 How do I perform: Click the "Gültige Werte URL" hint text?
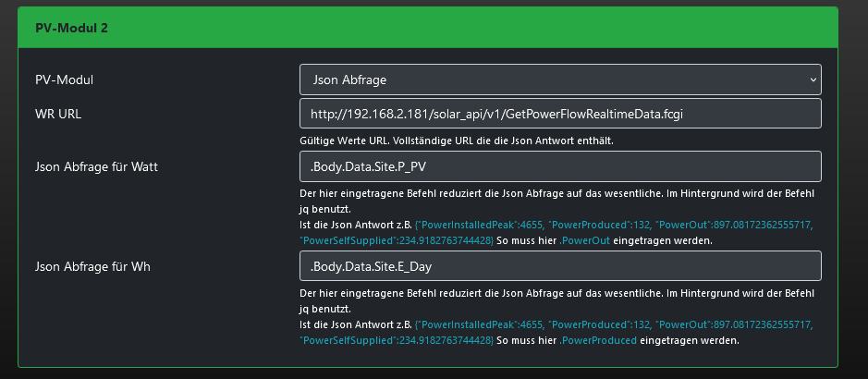[x=457, y=141]
